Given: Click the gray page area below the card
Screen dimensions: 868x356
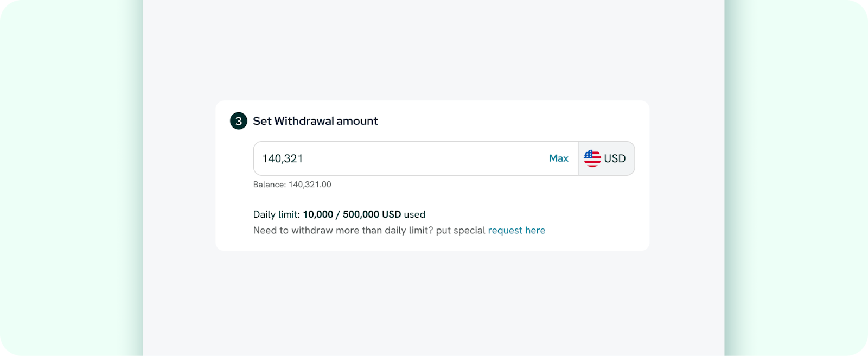Looking at the screenshot, I should [x=434, y=304].
